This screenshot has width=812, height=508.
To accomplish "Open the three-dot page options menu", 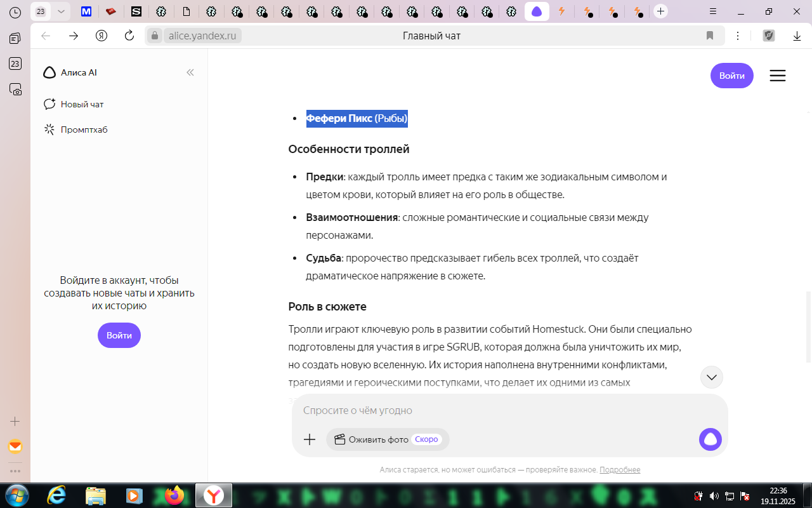I will tap(737, 36).
